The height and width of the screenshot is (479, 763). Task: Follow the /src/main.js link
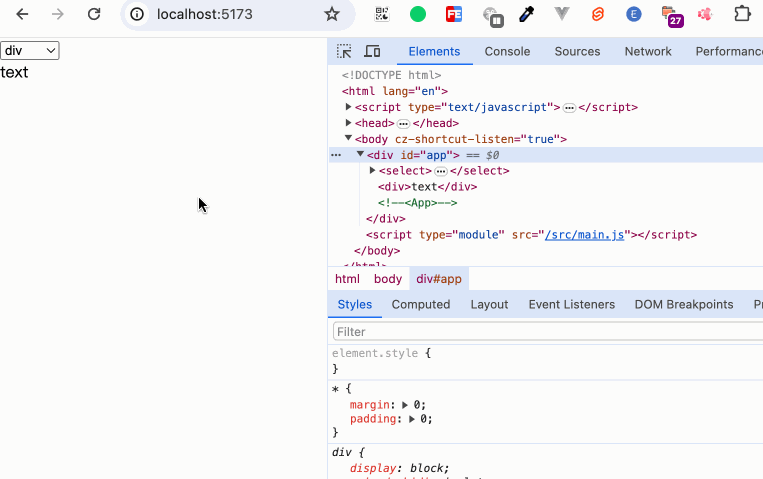point(584,235)
